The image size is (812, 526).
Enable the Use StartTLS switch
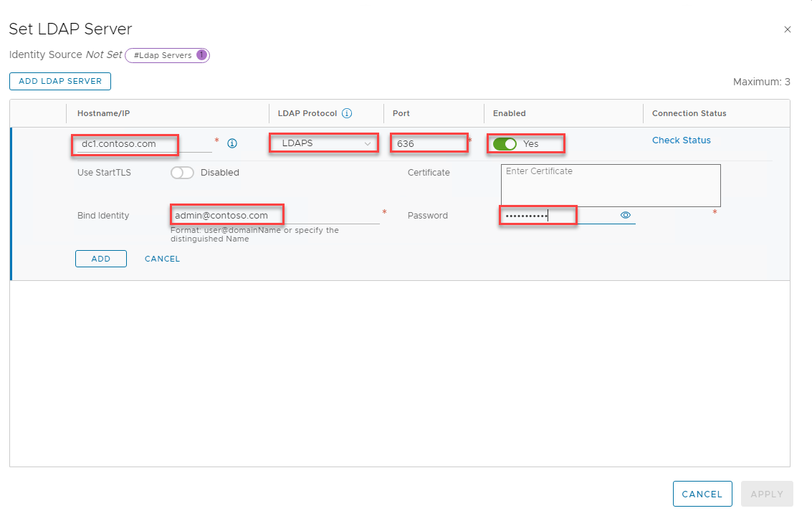(182, 172)
